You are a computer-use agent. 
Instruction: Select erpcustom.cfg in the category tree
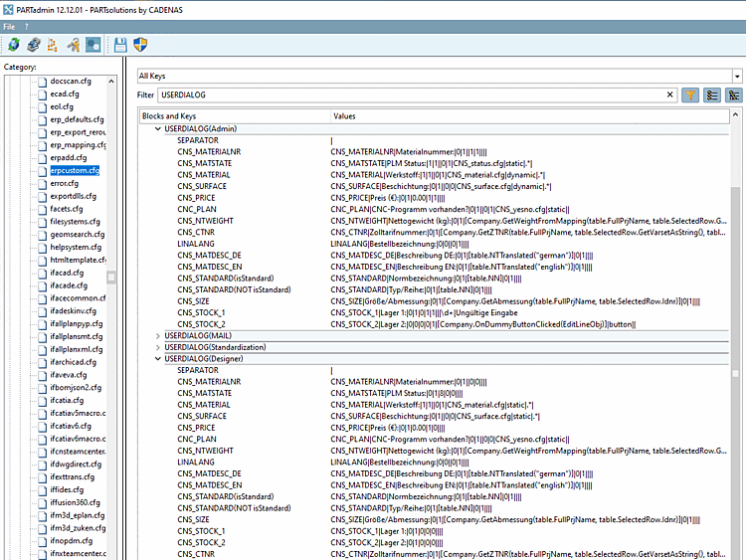pyautogui.click(x=75, y=170)
